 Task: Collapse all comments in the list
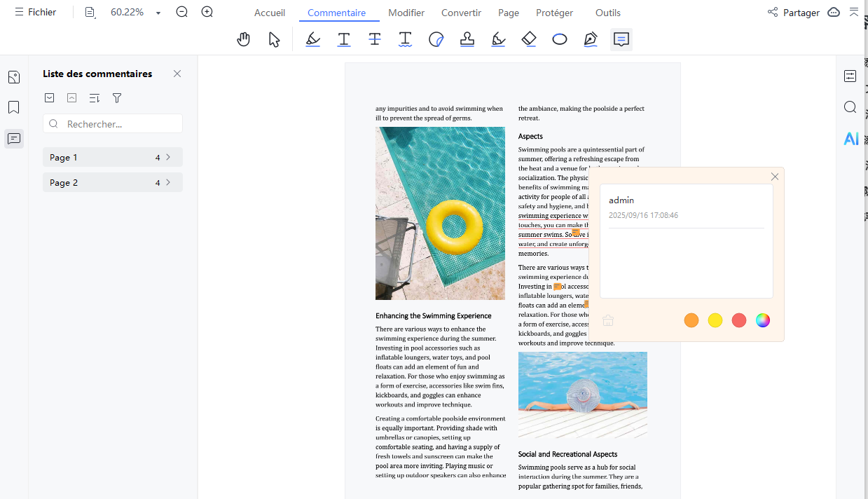pyautogui.click(x=71, y=98)
